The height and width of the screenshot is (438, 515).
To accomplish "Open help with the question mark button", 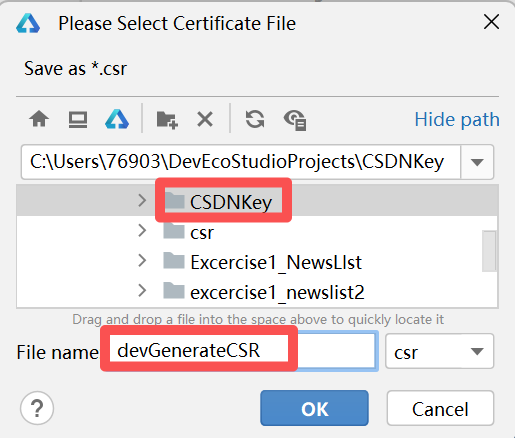I will [37, 408].
